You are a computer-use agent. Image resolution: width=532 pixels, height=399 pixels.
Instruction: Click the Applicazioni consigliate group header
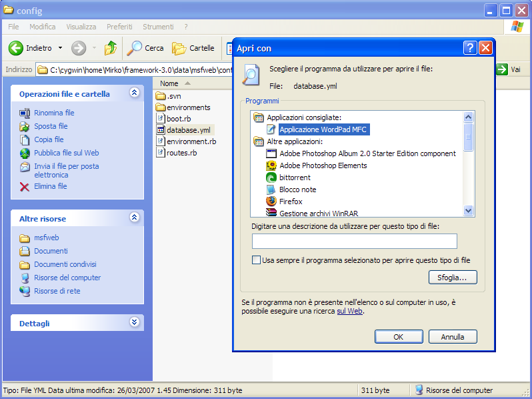[x=303, y=117]
